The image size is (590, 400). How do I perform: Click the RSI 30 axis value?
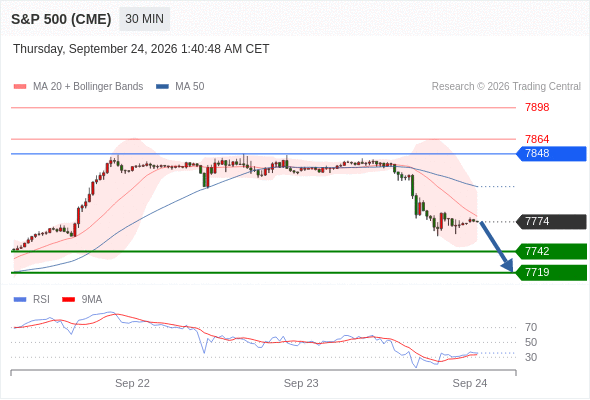coord(531,357)
